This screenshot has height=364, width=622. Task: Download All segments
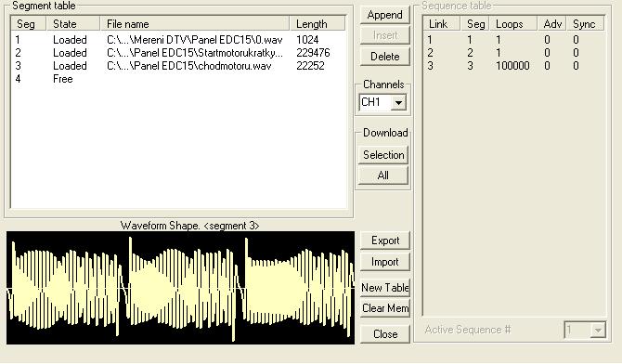pos(383,175)
